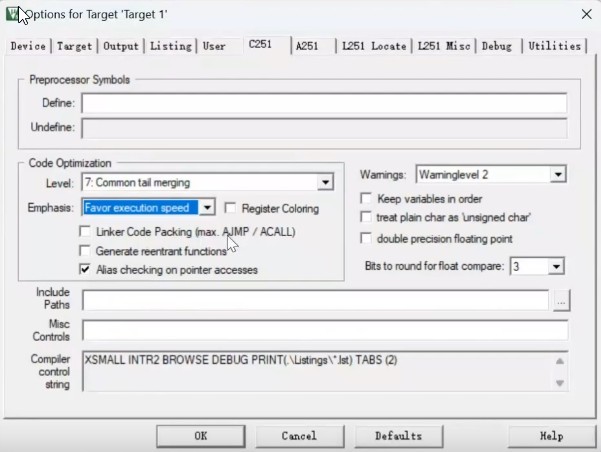Click the Defaults button
Screen dimensions: 601x452
click(x=398, y=436)
